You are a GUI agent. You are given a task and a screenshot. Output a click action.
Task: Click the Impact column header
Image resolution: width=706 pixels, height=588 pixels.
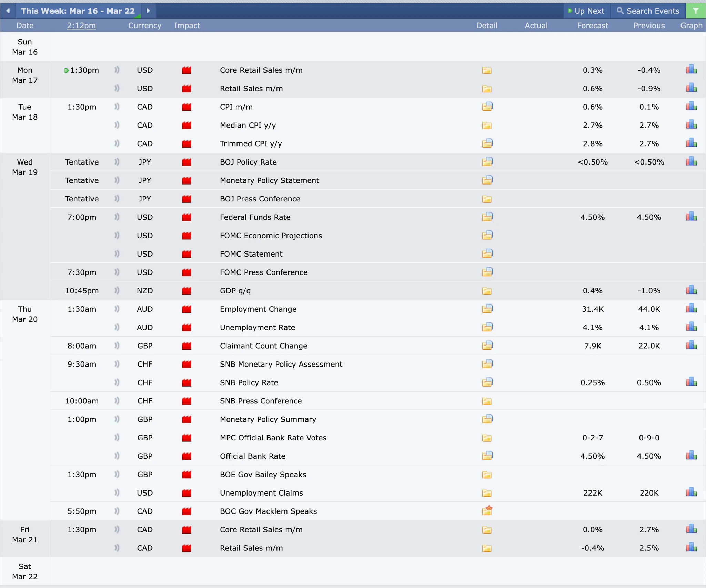click(187, 26)
